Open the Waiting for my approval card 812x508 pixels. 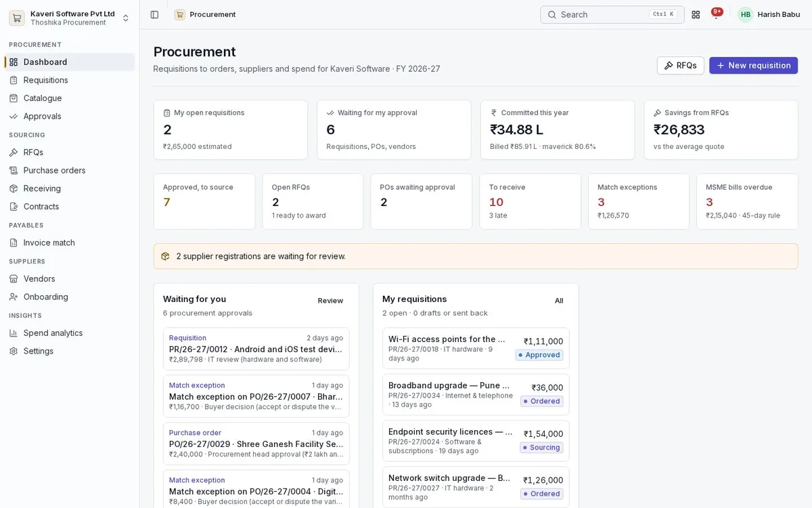coord(394,130)
